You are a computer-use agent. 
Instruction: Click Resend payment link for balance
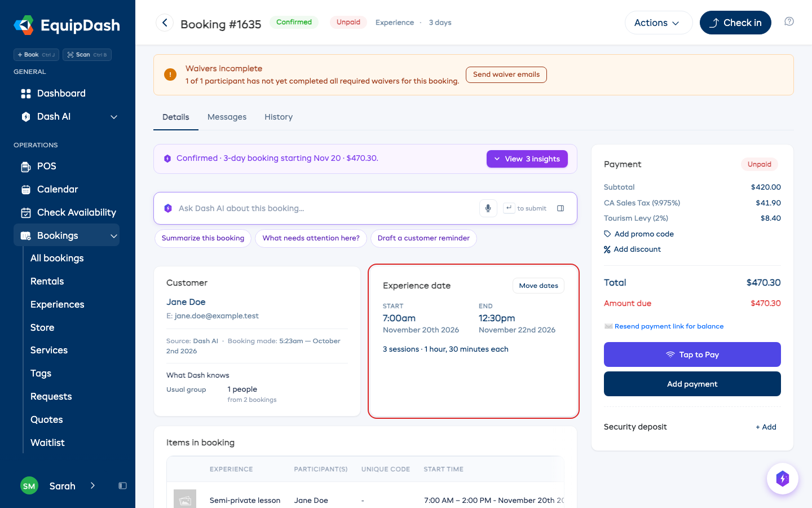coord(669,326)
